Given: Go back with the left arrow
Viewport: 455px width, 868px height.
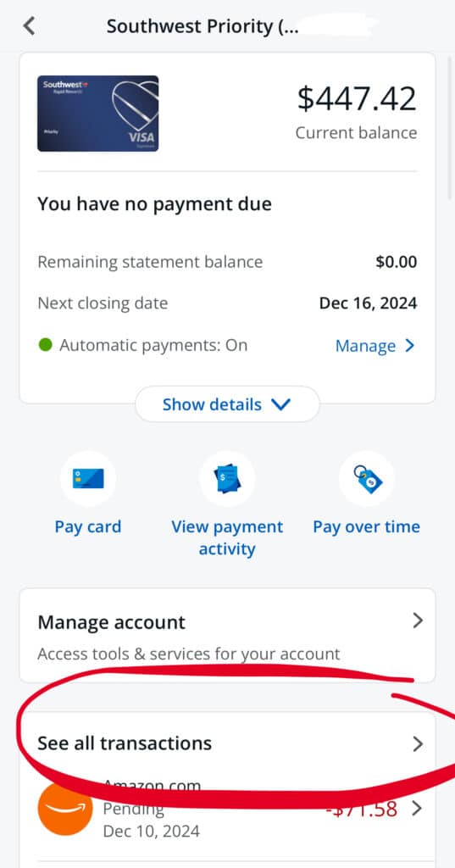Looking at the screenshot, I should pyautogui.click(x=29, y=26).
